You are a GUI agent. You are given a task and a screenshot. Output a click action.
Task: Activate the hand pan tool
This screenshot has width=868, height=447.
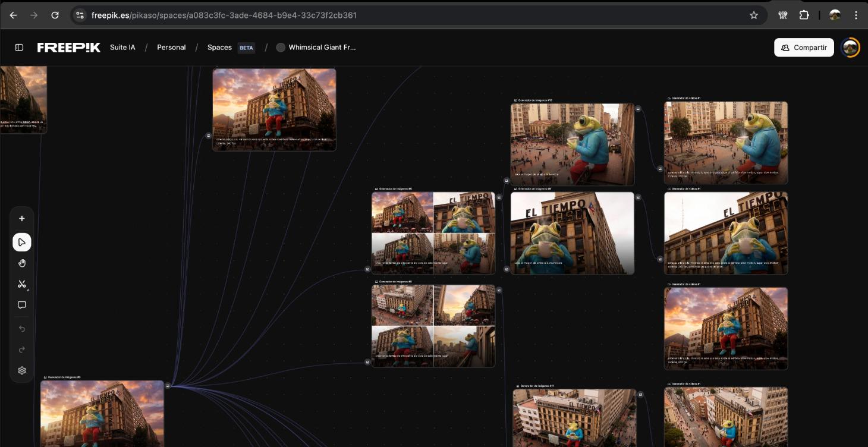[22, 263]
